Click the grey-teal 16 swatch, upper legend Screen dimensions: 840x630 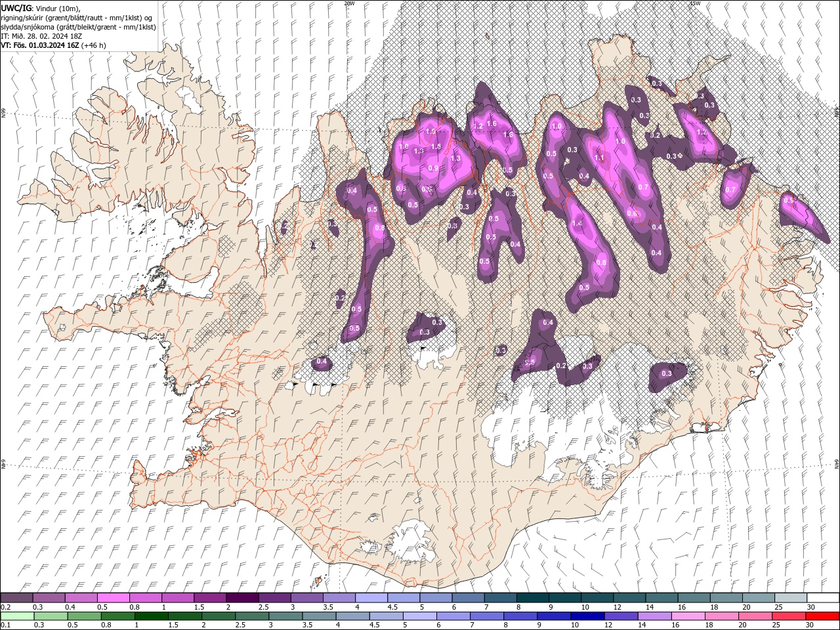click(x=694, y=598)
